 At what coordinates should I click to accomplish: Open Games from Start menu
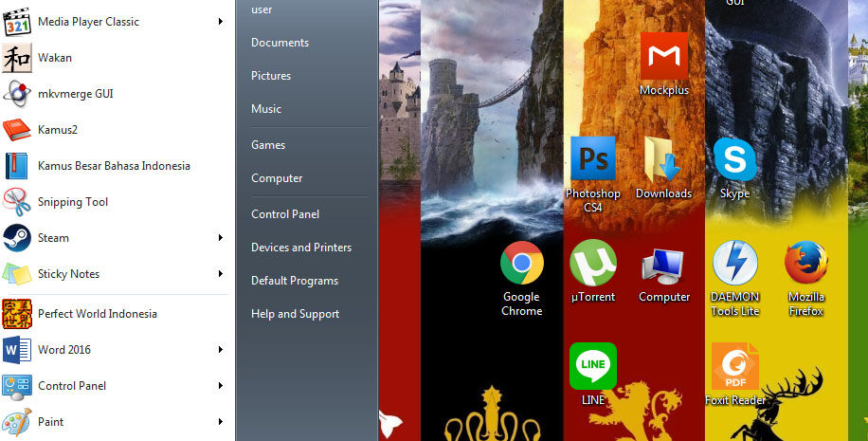268,145
